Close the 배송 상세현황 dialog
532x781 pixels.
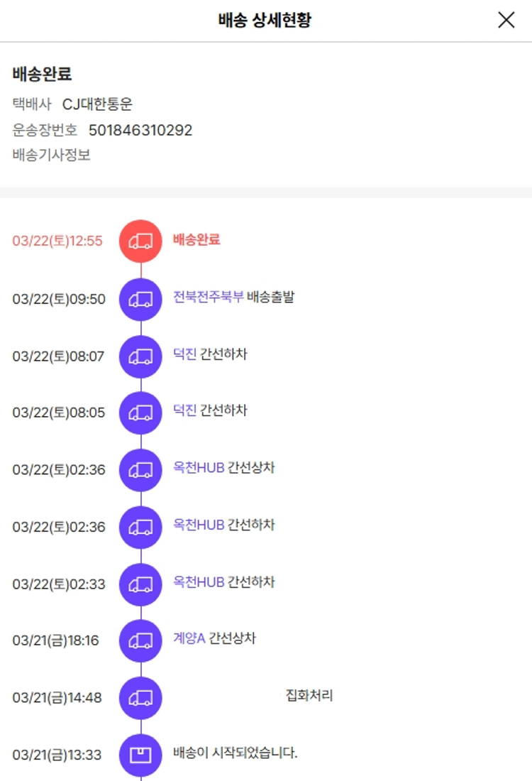coord(506,20)
